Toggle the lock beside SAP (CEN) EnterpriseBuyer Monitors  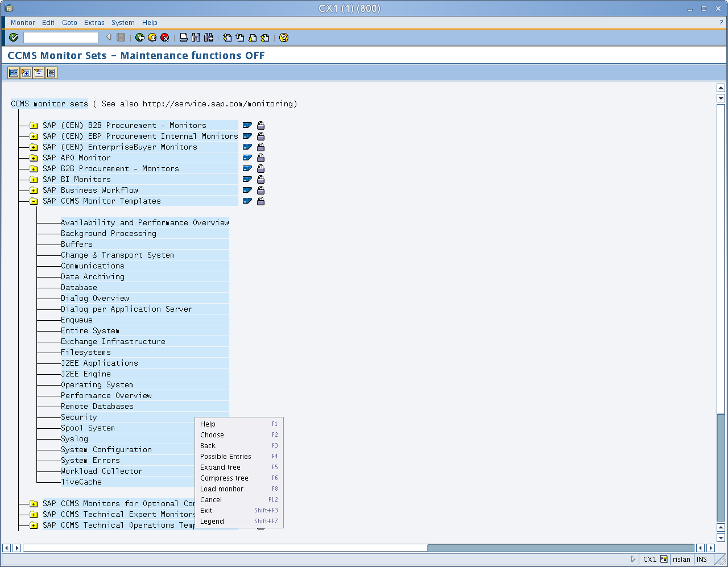pos(260,147)
